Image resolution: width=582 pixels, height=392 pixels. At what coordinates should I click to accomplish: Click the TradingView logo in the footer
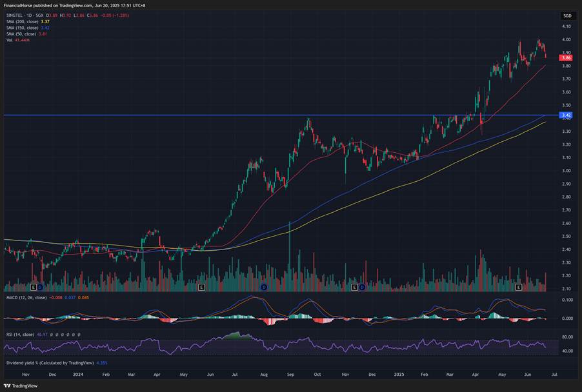(21, 386)
